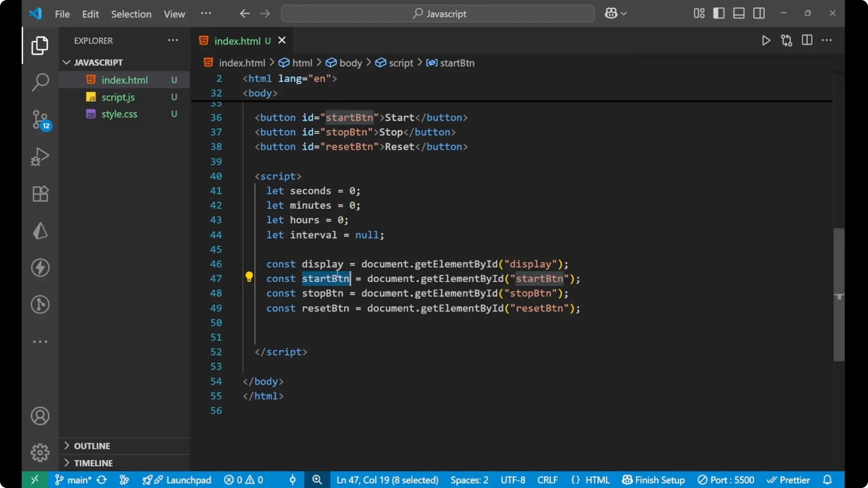The height and width of the screenshot is (488, 868).
Task: Run the file using the play button
Action: point(766,40)
